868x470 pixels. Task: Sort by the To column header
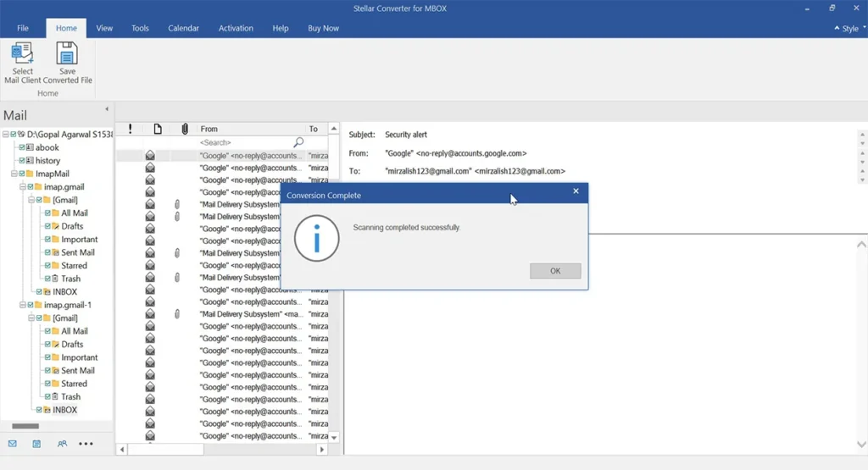click(316, 129)
